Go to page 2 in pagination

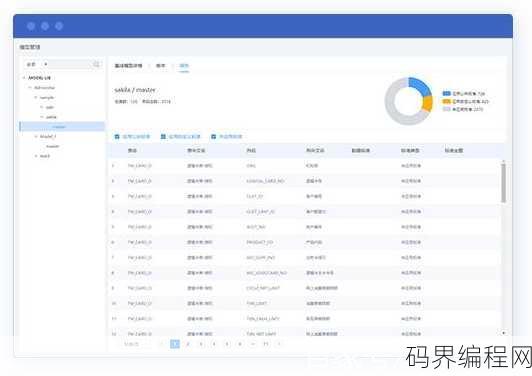[188, 344]
